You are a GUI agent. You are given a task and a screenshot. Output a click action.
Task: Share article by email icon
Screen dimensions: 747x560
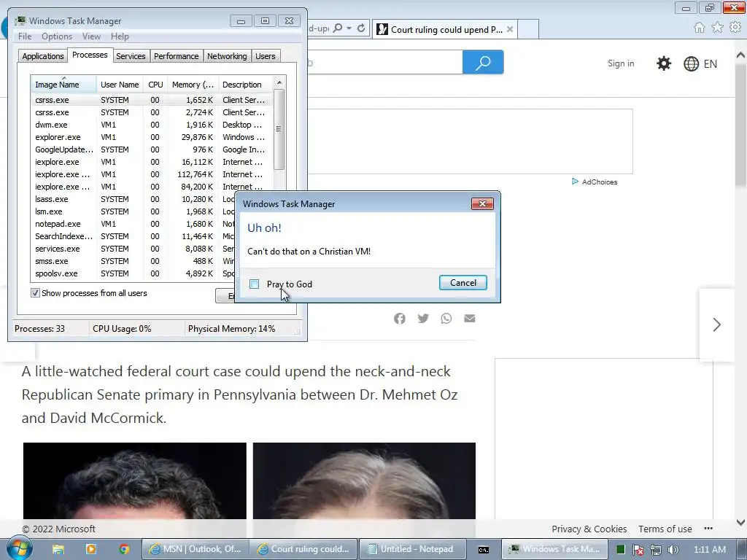(x=469, y=319)
